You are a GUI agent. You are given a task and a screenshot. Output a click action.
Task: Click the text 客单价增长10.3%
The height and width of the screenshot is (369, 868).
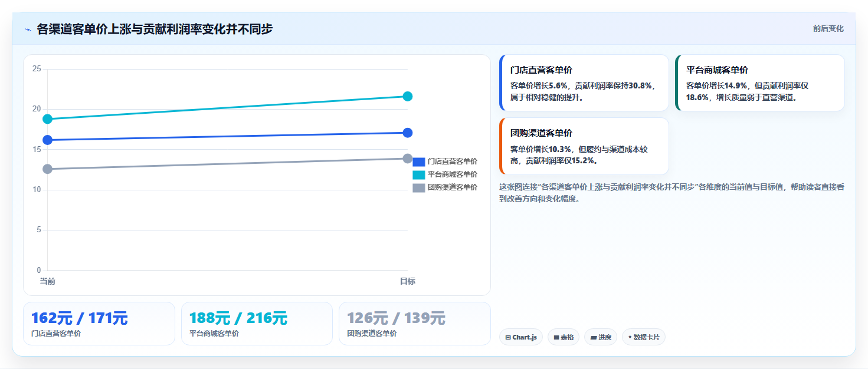pos(541,149)
